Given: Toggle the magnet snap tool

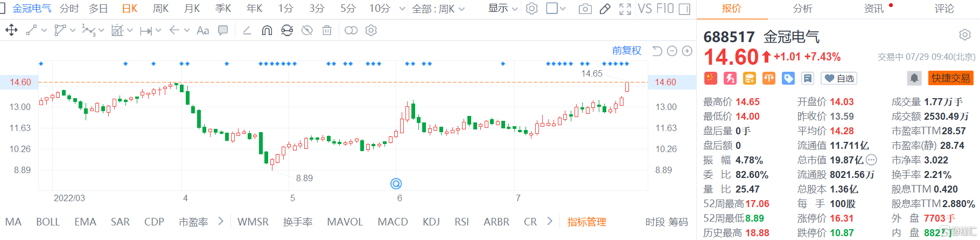Looking at the screenshot, I should pos(267,31).
